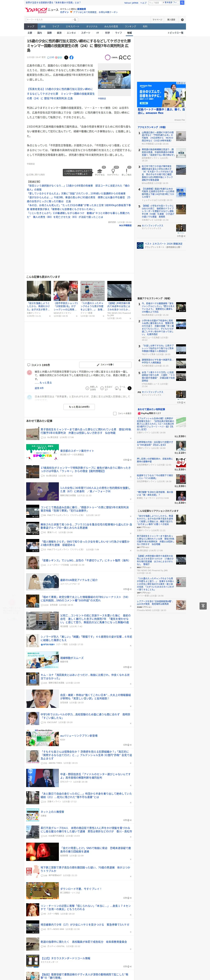
Task: Share the article on X
Action: pyautogui.click(x=66, y=57)
